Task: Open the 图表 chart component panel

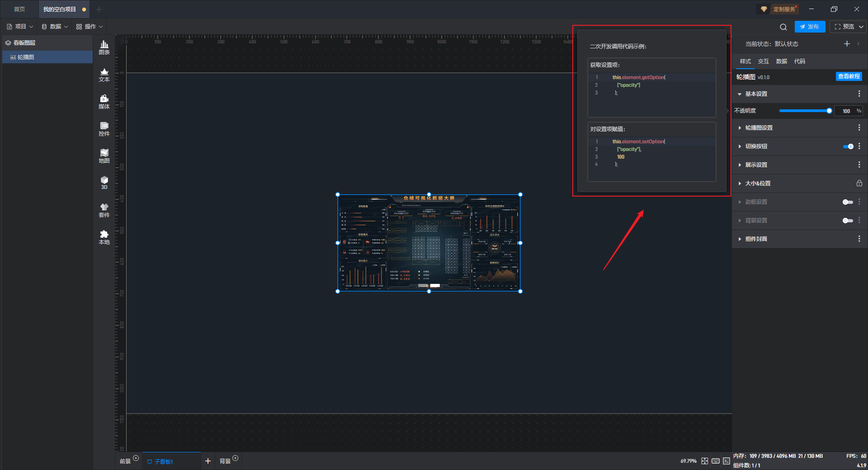Action: pos(104,47)
